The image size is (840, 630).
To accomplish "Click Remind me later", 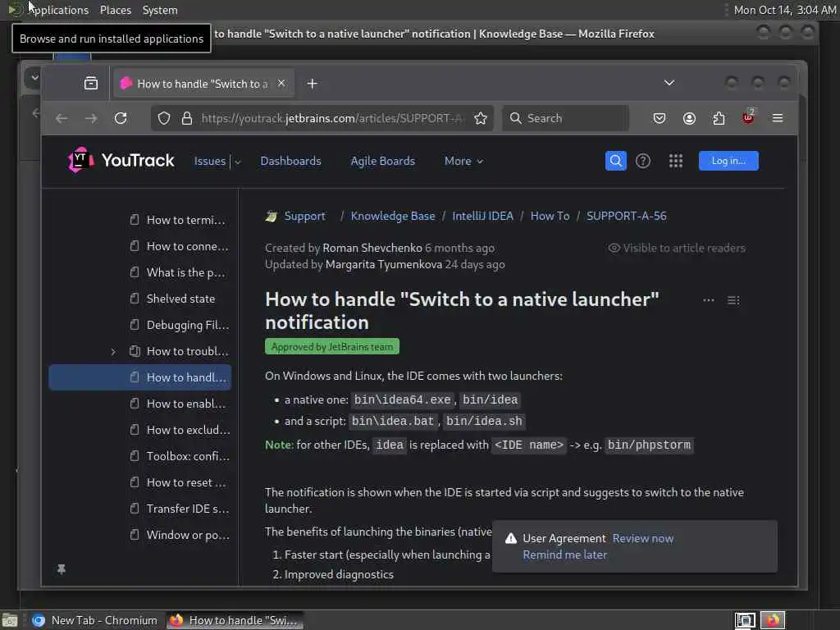I will [x=564, y=555].
